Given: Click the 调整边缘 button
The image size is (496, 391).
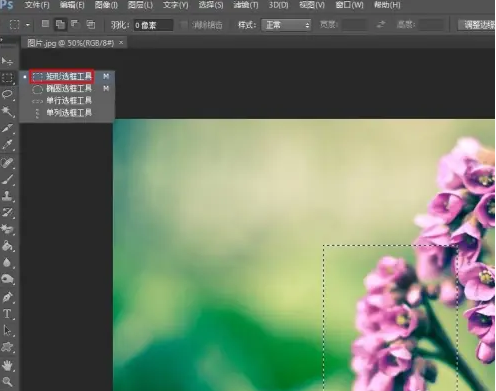Looking at the screenshot, I should click(x=477, y=25).
